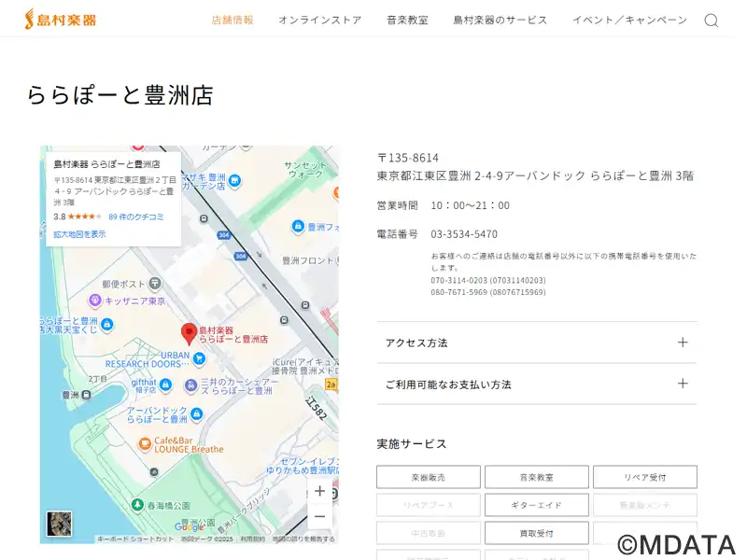
Task: Open the 89 件のクチコミ reviews link
Action: pyautogui.click(x=135, y=217)
